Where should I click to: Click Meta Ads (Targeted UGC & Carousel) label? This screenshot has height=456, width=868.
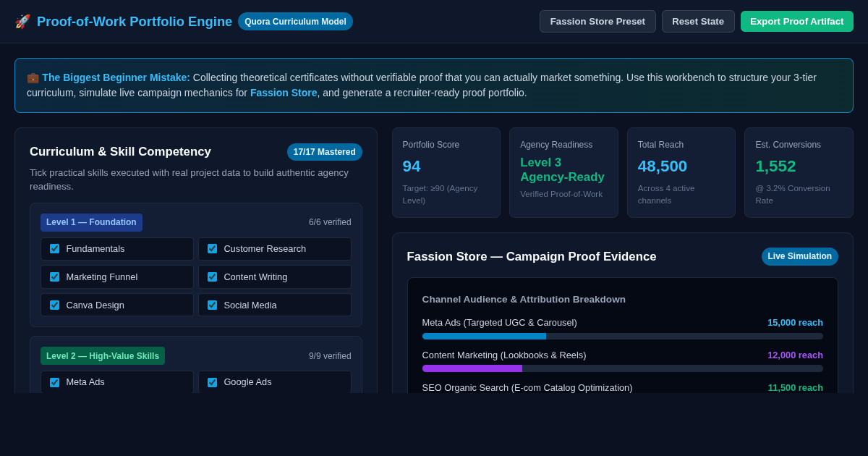click(499, 323)
